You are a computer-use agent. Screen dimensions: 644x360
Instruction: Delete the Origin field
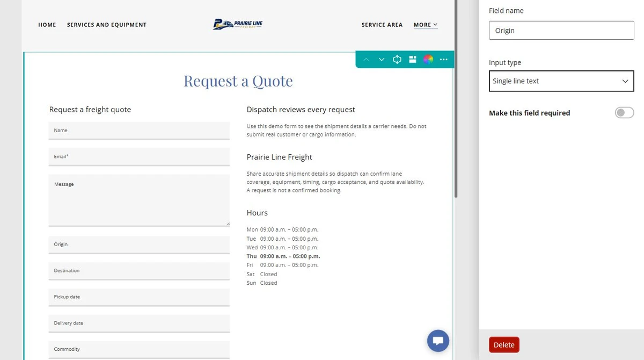click(x=504, y=345)
